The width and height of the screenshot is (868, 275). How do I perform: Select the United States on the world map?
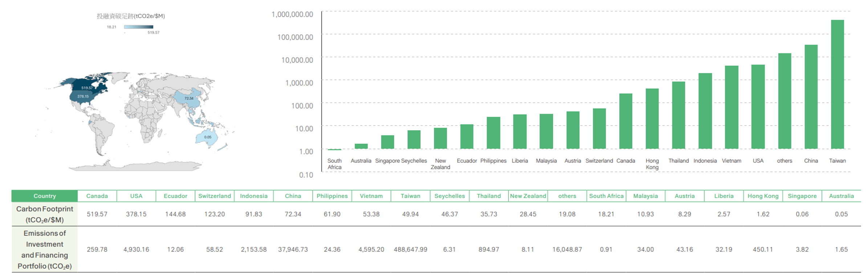point(84,97)
